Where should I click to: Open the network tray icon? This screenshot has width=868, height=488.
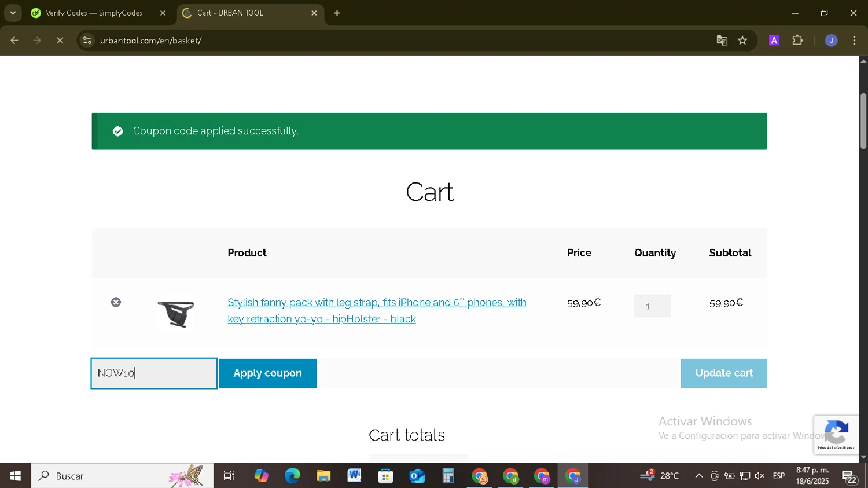[745, 476]
